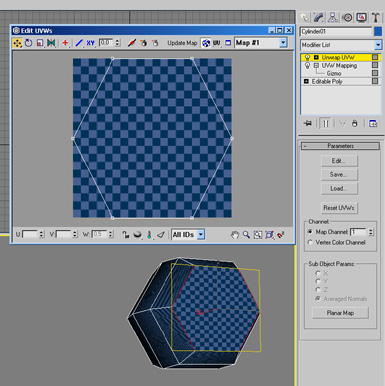The height and width of the screenshot is (386, 385).
Task: Click the U coordinate input field
Action: 30,235
